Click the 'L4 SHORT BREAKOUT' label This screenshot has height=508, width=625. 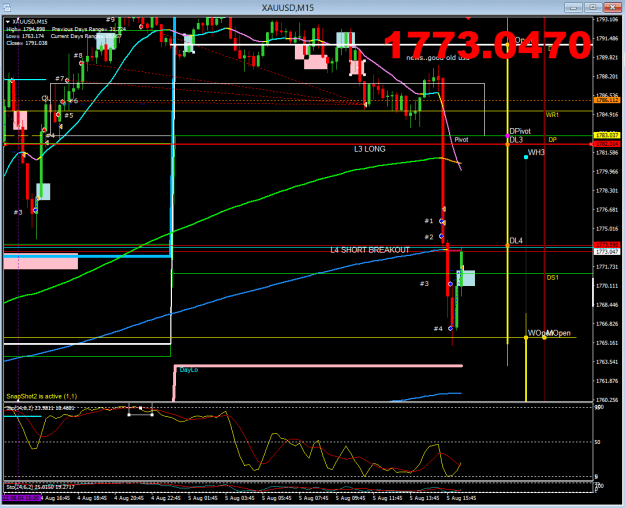(370, 250)
